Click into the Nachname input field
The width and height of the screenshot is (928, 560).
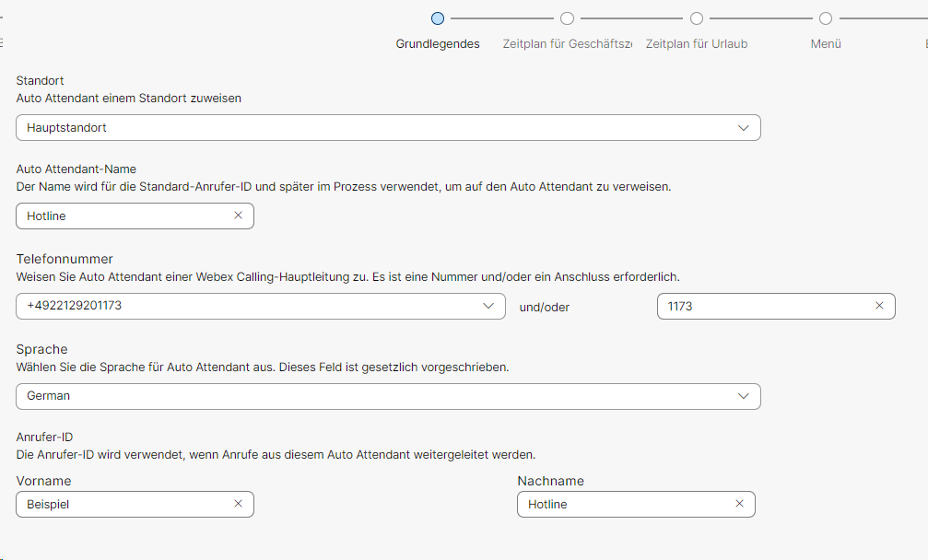pyautogui.click(x=622, y=504)
